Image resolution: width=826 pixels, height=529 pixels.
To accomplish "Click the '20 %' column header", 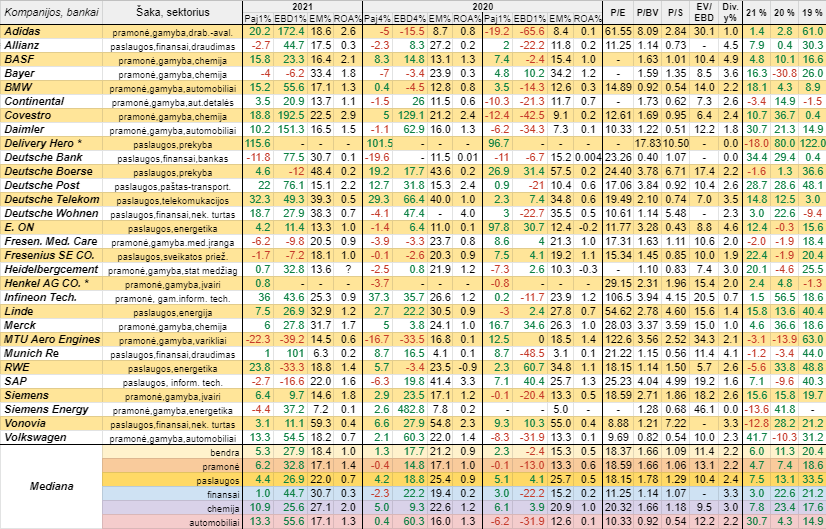I will tap(784, 12).
